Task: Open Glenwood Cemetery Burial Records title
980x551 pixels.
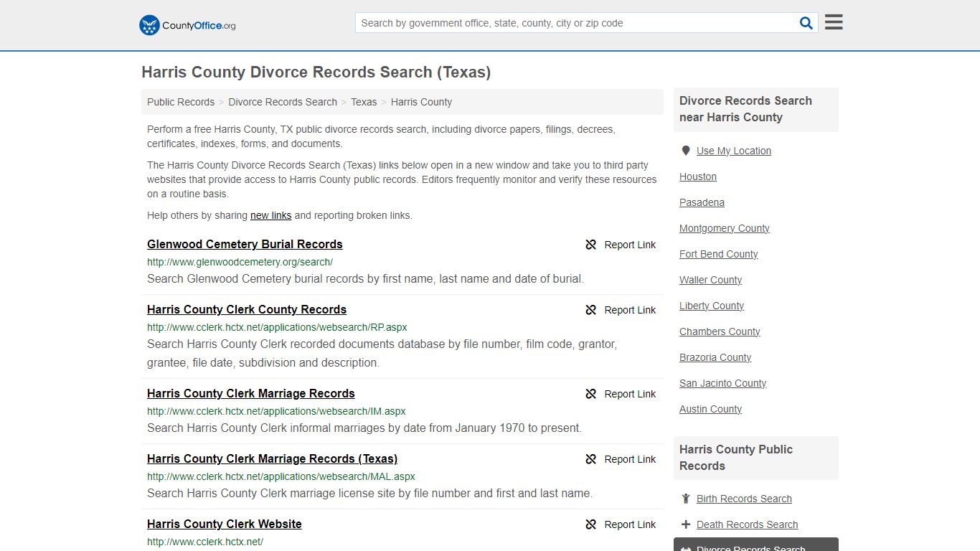Action: 245,244
